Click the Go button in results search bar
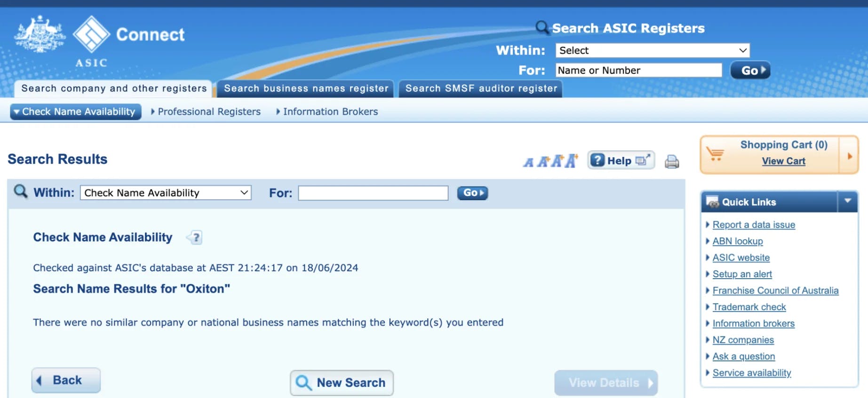Screen dimensions: 868x398 pos(472,193)
